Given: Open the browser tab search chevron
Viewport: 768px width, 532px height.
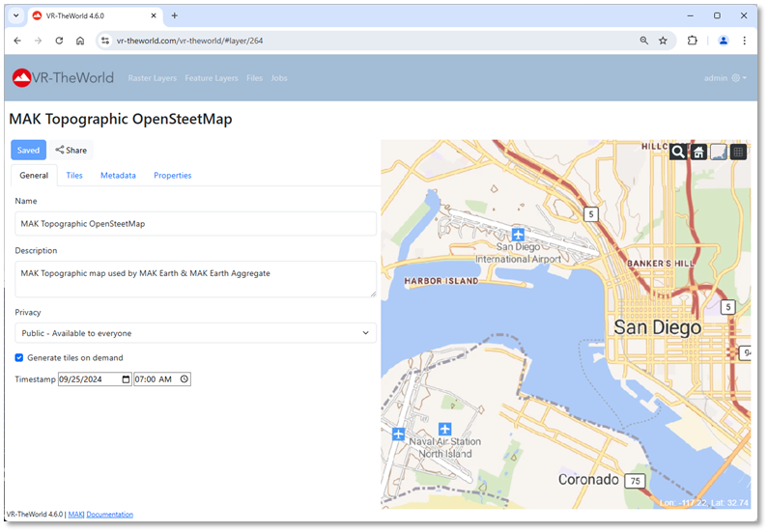Looking at the screenshot, I should point(15,15).
